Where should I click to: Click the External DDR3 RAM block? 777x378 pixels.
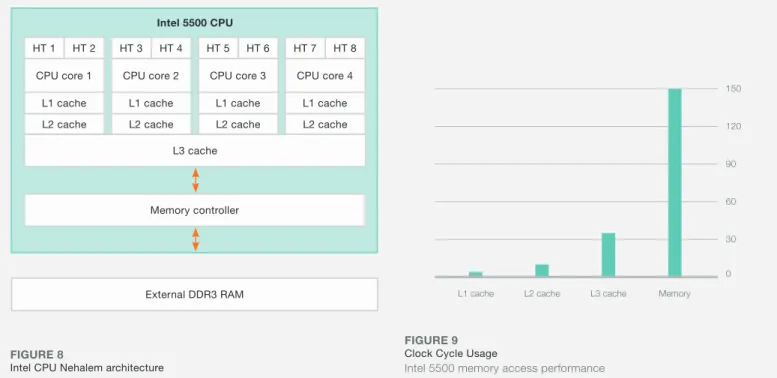click(x=194, y=294)
